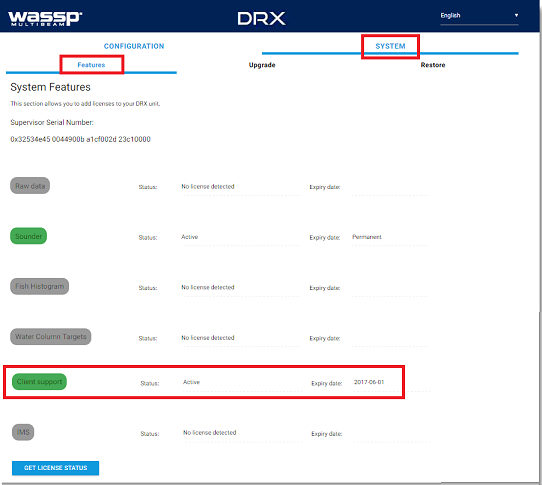Click Raw data status 'No license detected'

click(x=208, y=186)
